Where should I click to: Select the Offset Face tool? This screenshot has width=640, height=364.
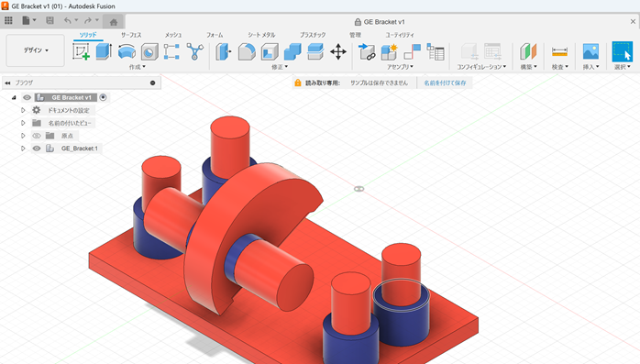pyautogui.click(x=315, y=52)
